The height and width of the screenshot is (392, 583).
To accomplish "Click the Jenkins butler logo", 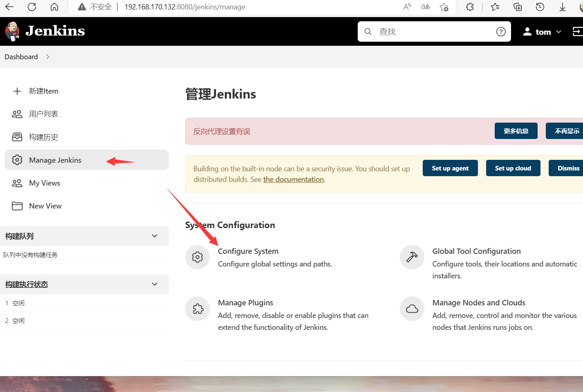I will click(x=12, y=31).
